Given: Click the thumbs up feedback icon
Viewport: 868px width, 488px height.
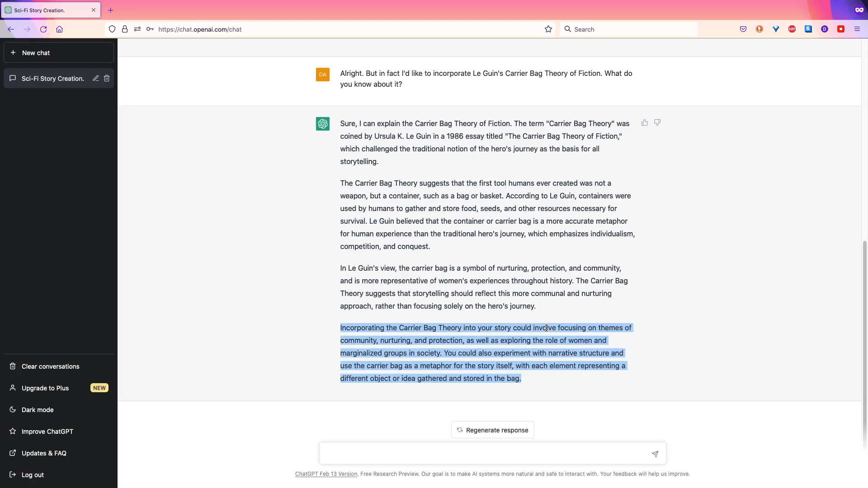Looking at the screenshot, I should coord(645,122).
